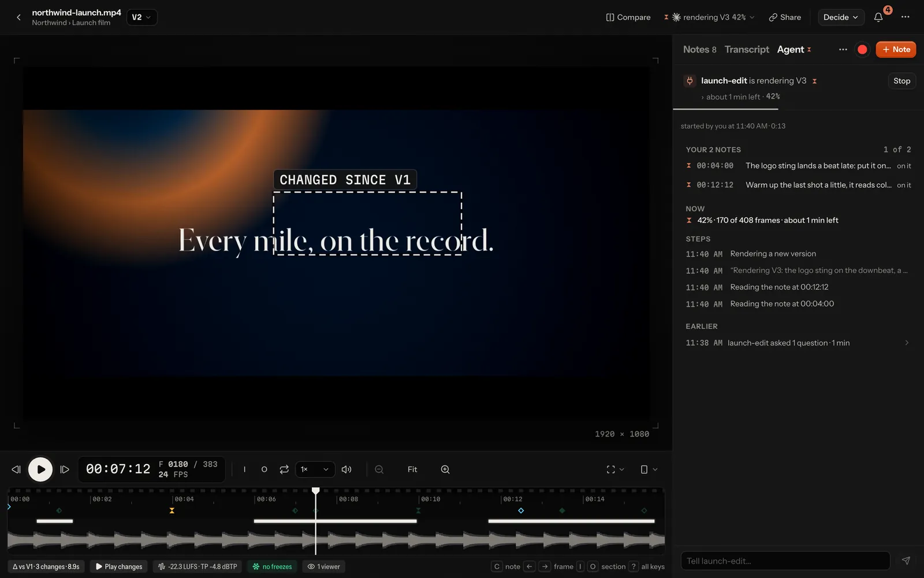Viewport: 924px width, 578px height.
Task: Open the device frame dropdown
Action: pyautogui.click(x=649, y=469)
